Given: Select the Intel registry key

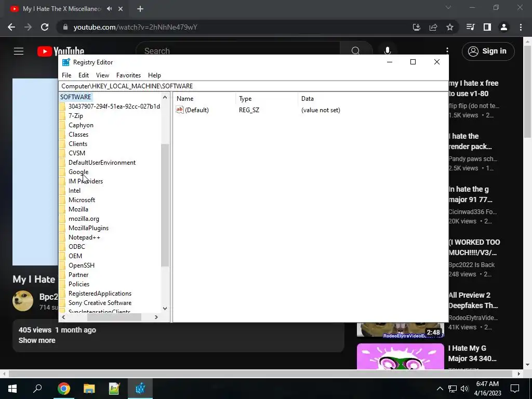Looking at the screenshot, I should [x=74, y=191].
